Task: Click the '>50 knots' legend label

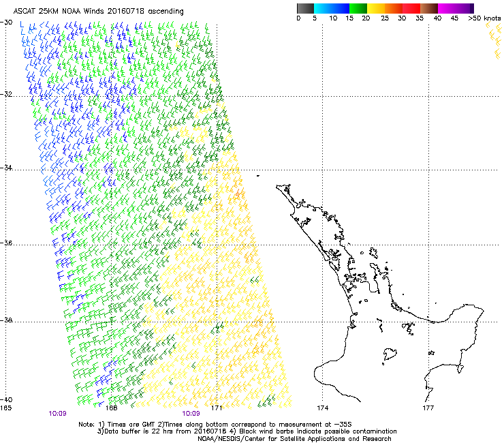Action: (x=484, y=18)
